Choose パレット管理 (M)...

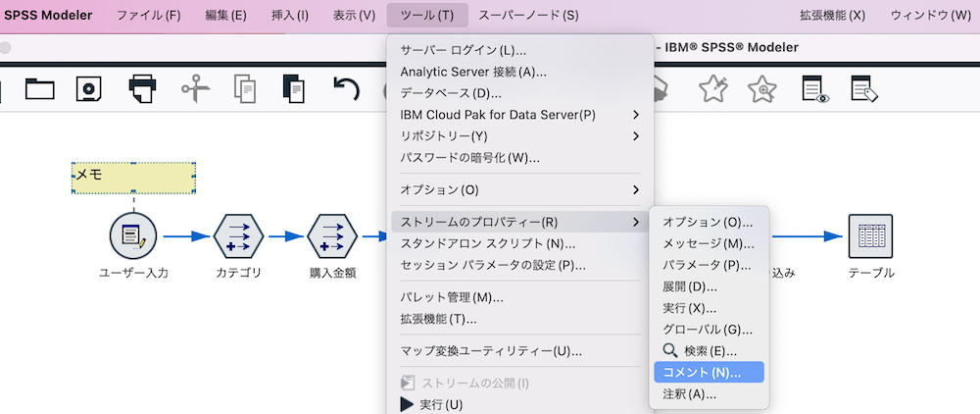point(520,297)
